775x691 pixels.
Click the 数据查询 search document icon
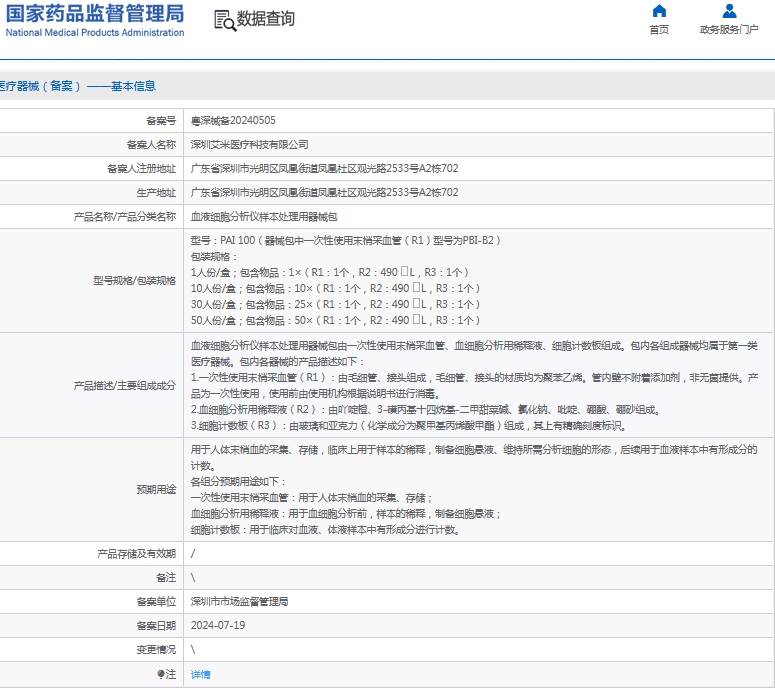click(225, 21)
